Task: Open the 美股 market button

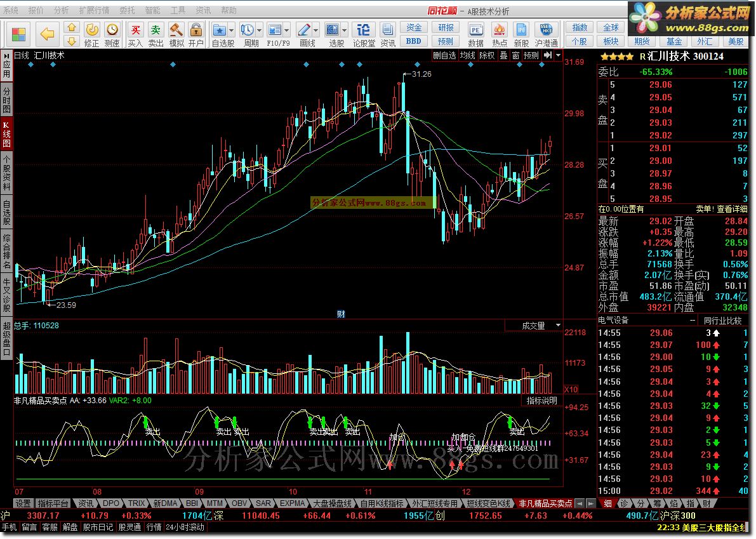Action: (x=735, y=41)
